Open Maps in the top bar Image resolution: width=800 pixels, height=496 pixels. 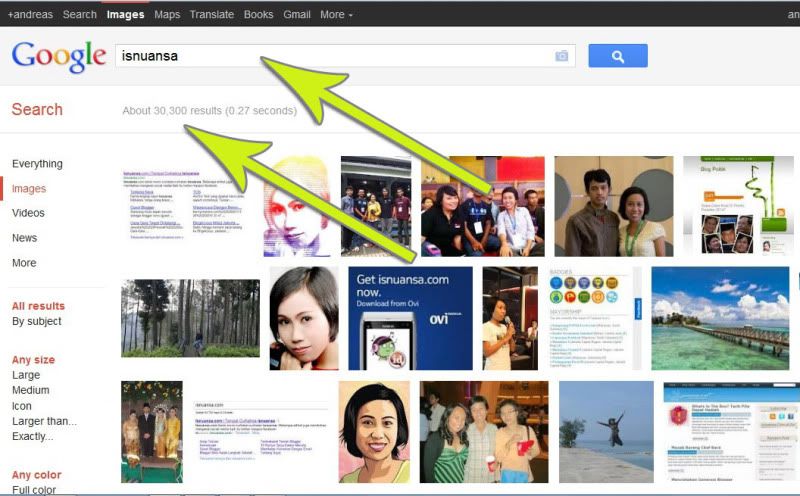pos(167,14)
